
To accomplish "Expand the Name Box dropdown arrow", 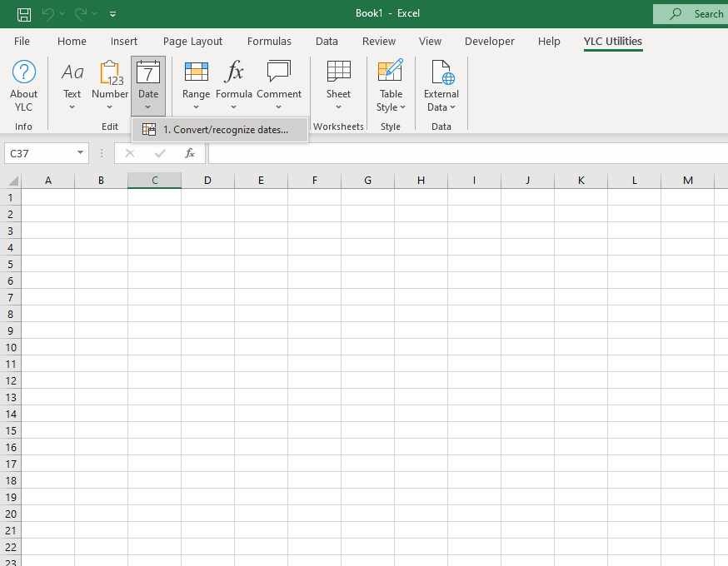I will (x=80, y=153).
